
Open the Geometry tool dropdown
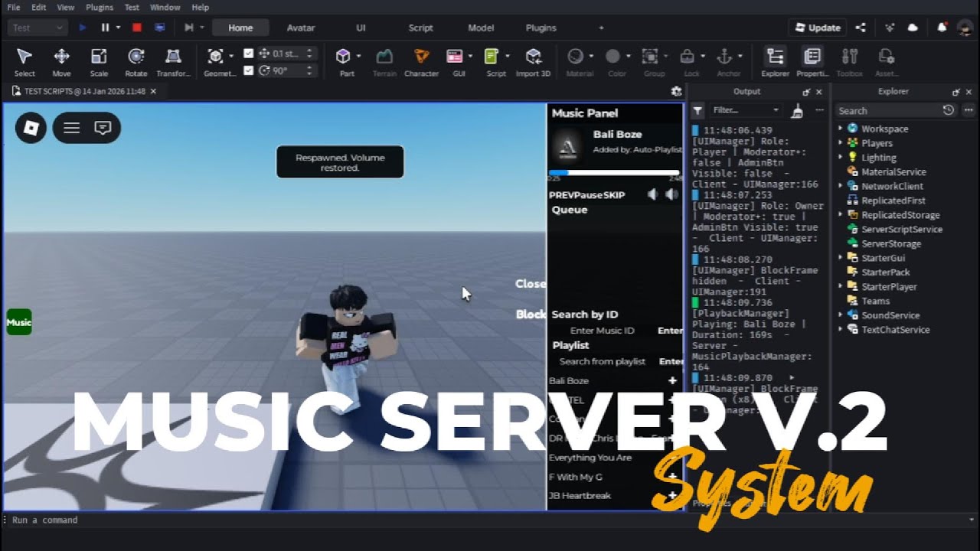(x=231, y=56)
